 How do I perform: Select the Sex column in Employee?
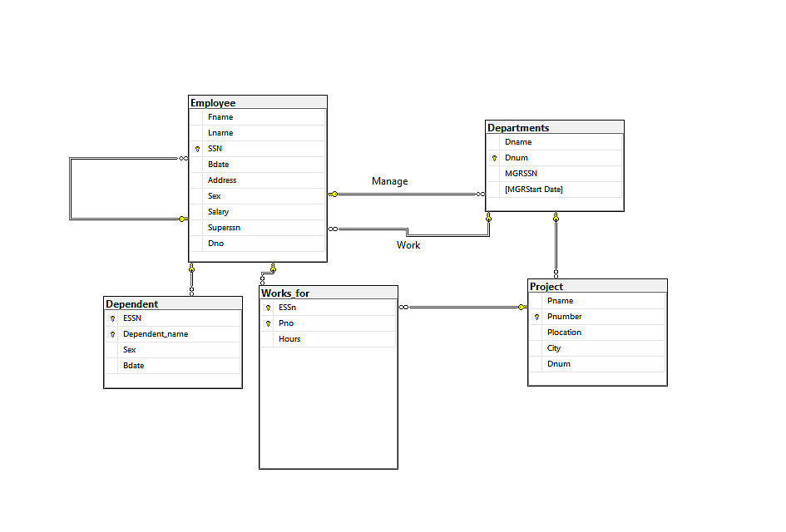point(258,196)
